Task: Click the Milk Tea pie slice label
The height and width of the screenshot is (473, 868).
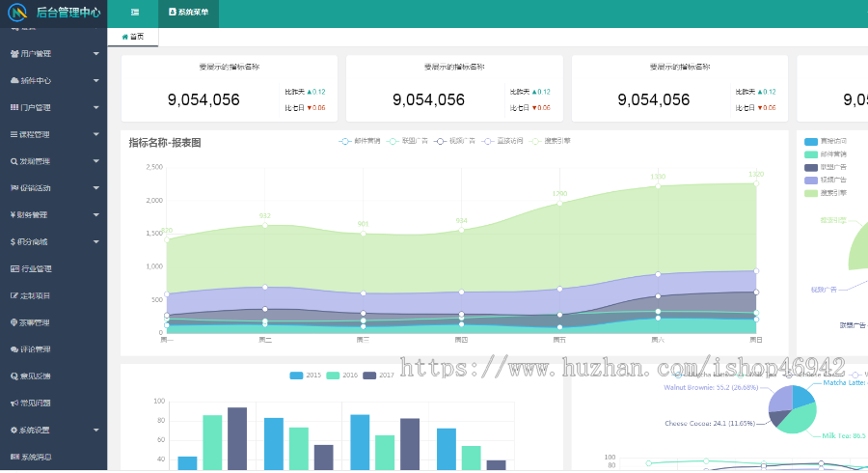Action: coord(845,436)
